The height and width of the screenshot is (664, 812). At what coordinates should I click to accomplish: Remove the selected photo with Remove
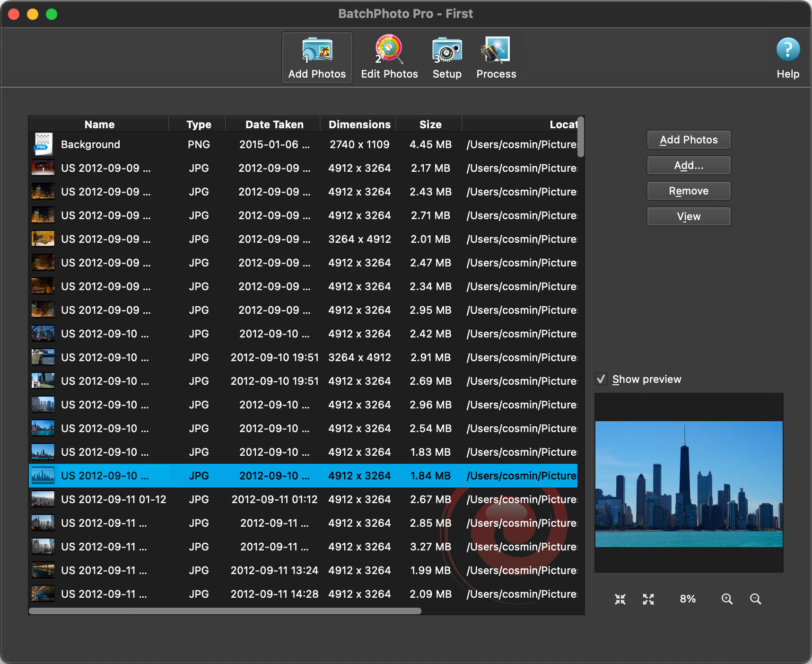tap(688, 191)
